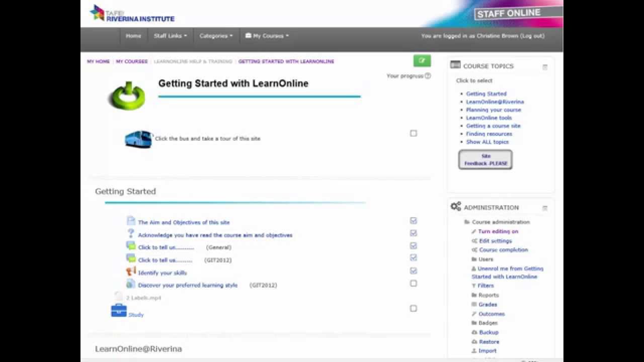Collapse the Administration block
The width and height of the screenshot is (644, 362).
(x=545, y=208)
